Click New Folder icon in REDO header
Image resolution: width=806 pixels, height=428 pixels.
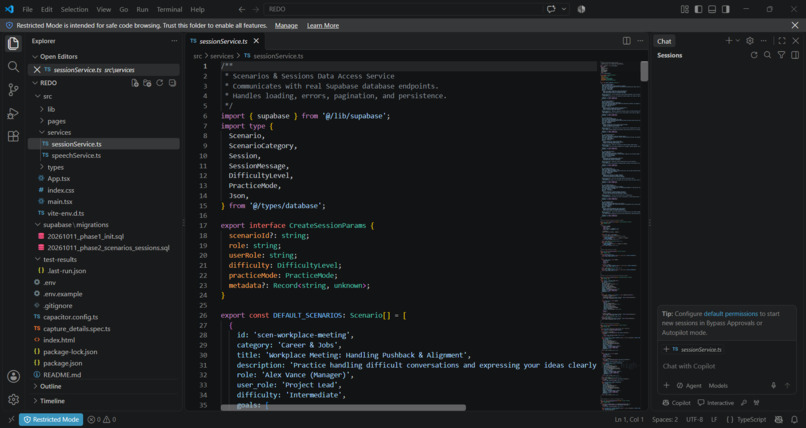[x=147, y=83]
